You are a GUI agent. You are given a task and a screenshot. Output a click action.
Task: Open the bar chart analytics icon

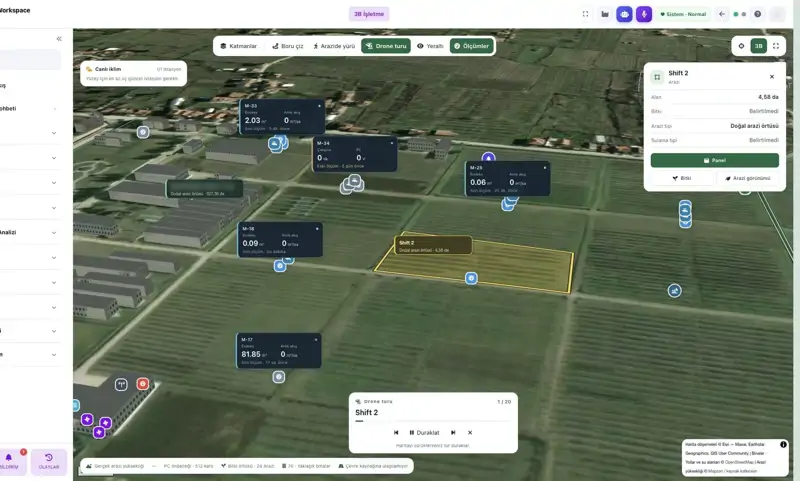[605, 14]
